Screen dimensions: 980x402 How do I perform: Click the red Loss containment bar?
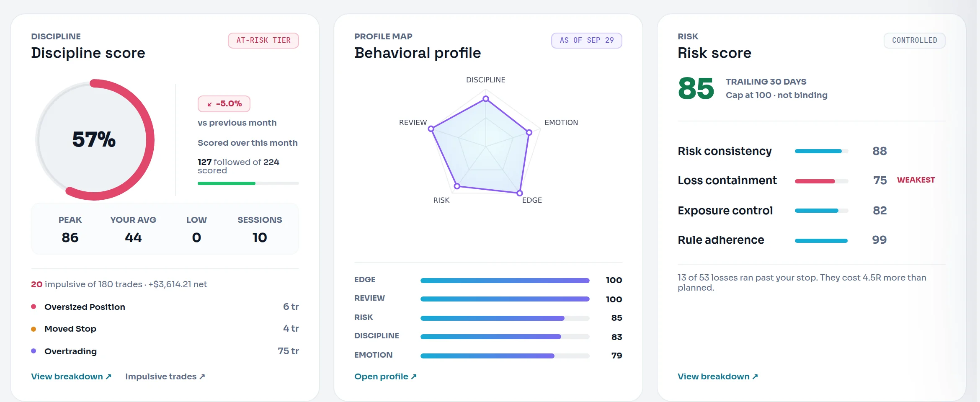pos(821,181)
